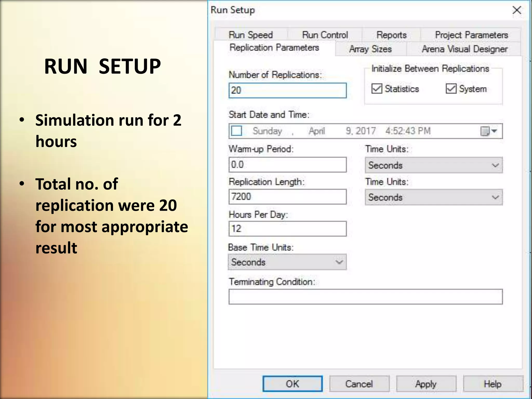Click the Apply button

point(426,384)
